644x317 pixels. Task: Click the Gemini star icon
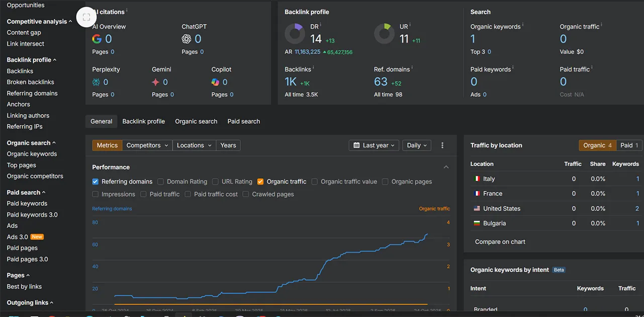point(156,82)
